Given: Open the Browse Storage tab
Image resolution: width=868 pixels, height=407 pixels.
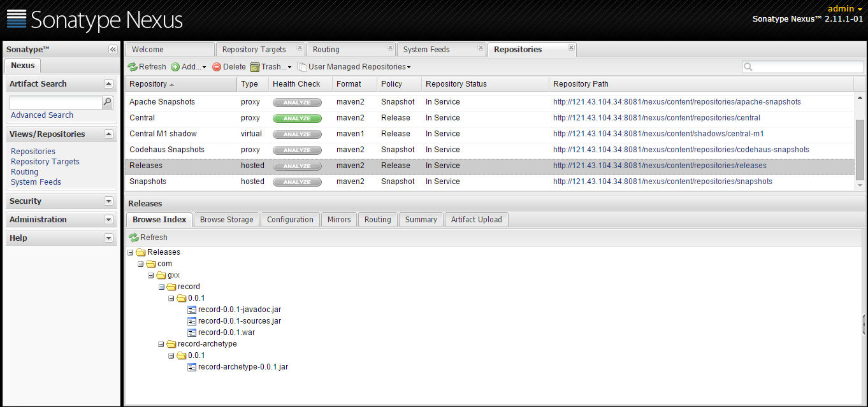Looking at the screenshot, I should pos(226,220).
